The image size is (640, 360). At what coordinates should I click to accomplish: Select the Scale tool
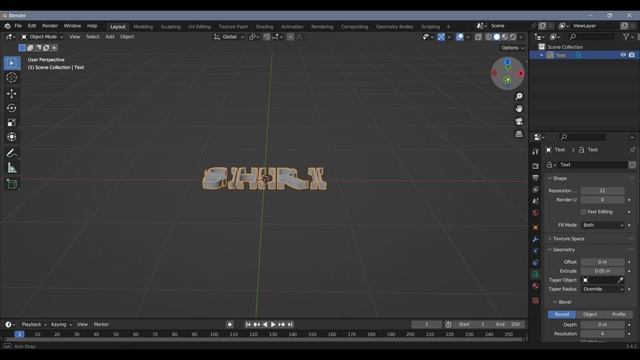[x=11, y=122]
